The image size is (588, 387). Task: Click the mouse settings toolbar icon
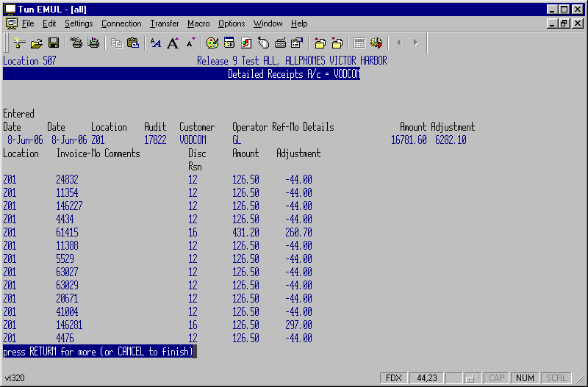[x=264, y=43]
